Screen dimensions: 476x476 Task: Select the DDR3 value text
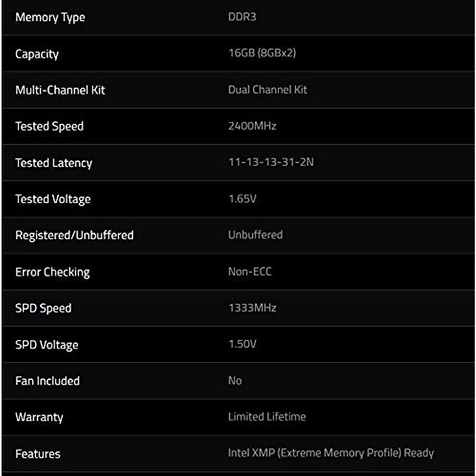pyautogui.click(x=242, y=17)
